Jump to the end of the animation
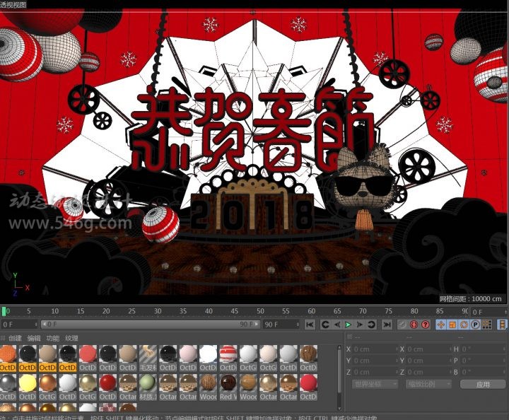The width and height of the screenshot is (509, 420). 387,325
